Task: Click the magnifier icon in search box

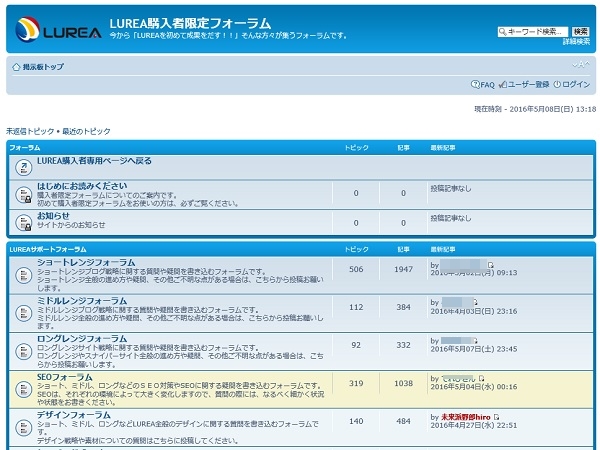Action: 502,32
